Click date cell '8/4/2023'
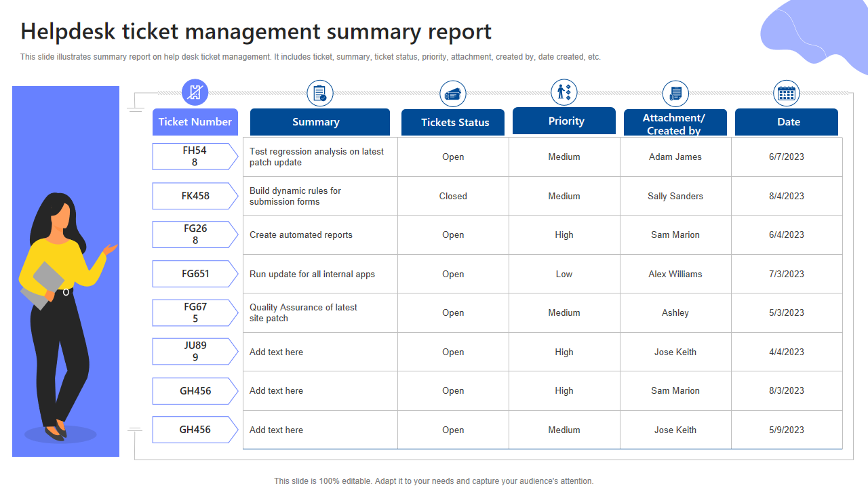Screen dimensions: 868x488 point(787,196)
